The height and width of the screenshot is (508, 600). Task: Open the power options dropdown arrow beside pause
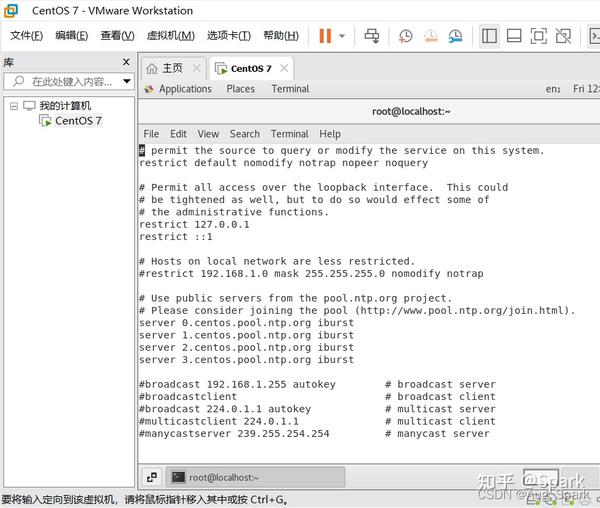[342, 36]
